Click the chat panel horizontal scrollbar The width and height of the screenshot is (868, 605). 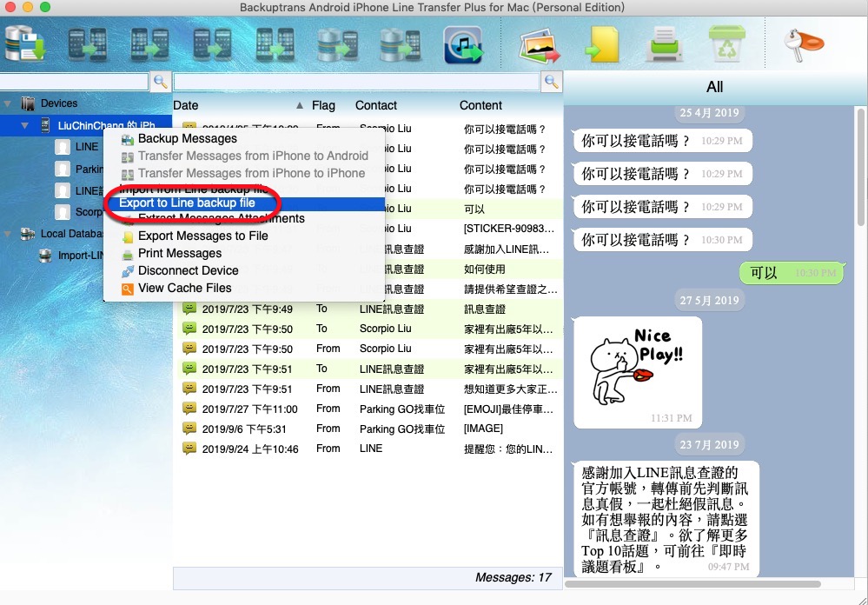pos(692,583)
